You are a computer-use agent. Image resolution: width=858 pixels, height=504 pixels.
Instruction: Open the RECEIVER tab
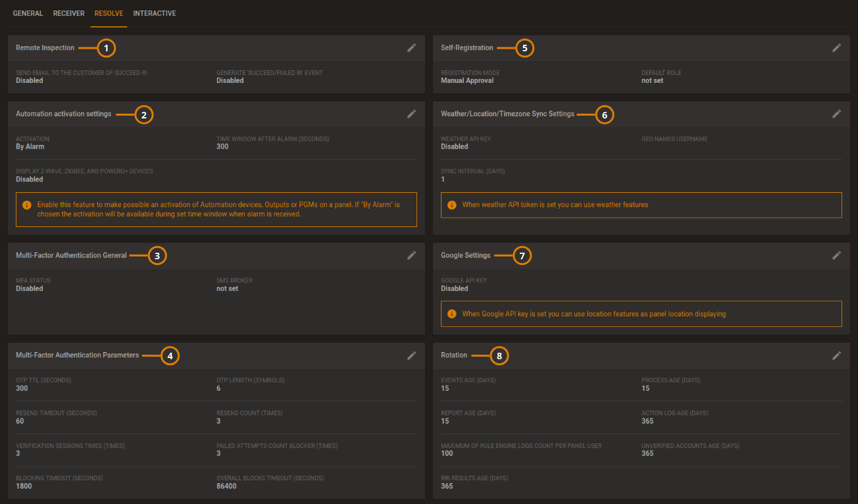68,13
